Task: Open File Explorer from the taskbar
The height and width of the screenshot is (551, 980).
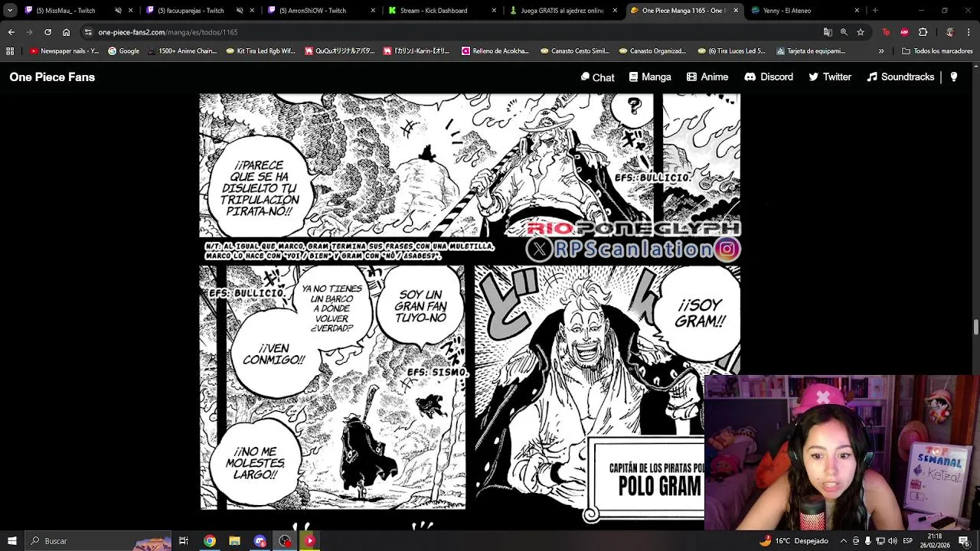Action: pyautogui.click(x=234, y=541)
